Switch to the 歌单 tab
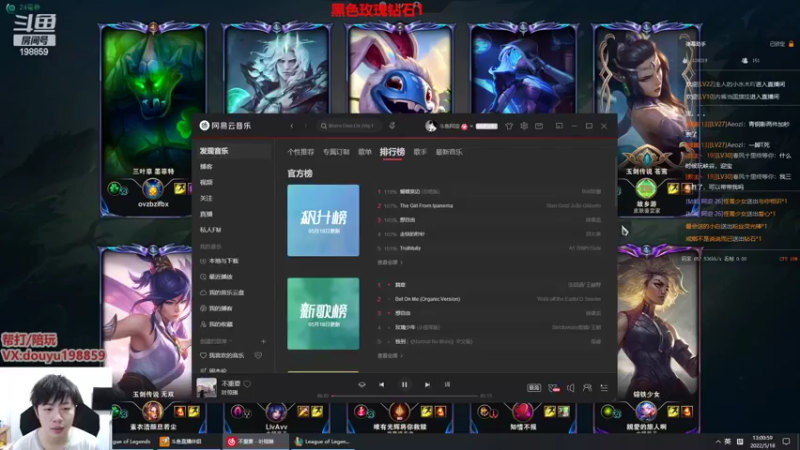Image resolution: width=800 pixels, height=450 pixels. click(365, 152)
